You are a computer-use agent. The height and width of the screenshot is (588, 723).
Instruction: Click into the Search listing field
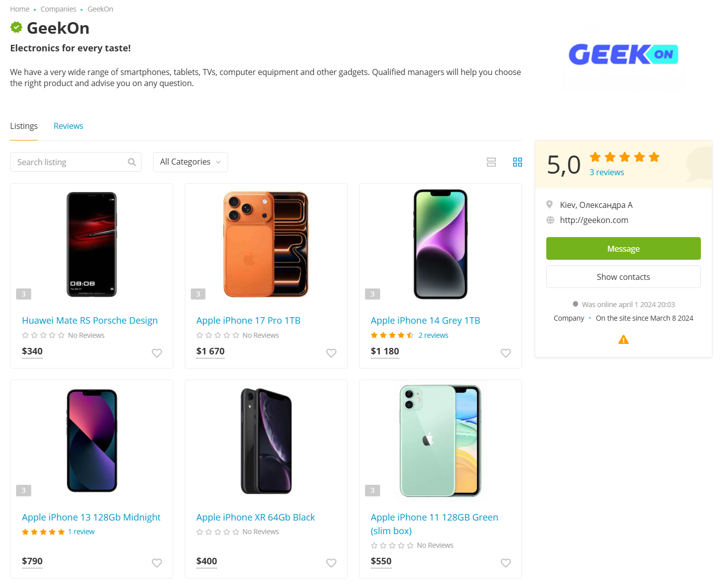pos(69,162)
